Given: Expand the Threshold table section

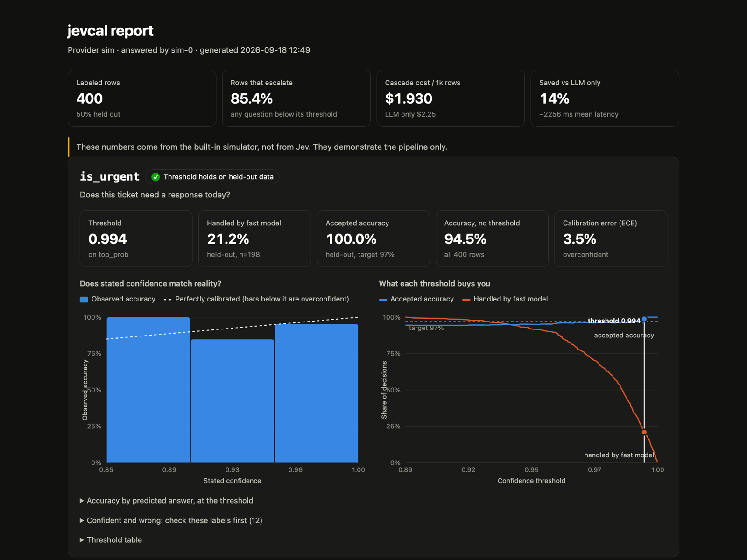Looking at the screenshot, I should [111, 540].
